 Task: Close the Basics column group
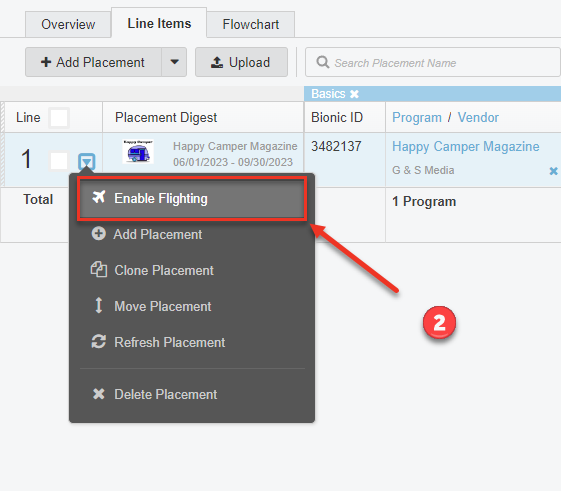click(x=354, y=94)
